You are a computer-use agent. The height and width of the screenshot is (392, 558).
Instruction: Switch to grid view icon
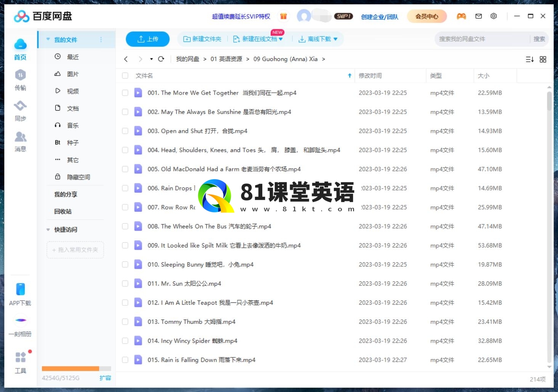click(x=543, y=59)
